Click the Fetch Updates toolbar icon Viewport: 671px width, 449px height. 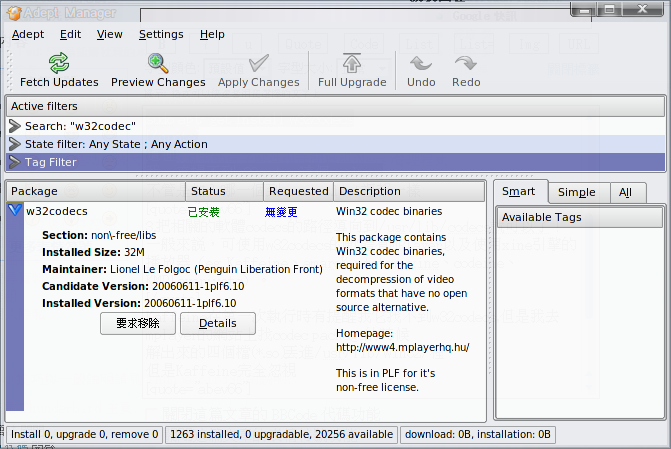coord(59,63)
